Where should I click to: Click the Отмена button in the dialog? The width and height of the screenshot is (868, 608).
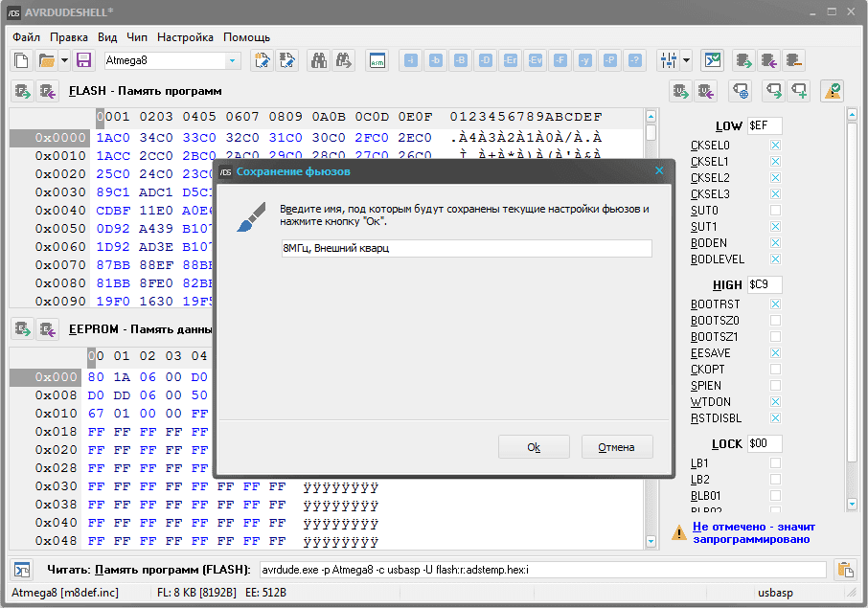617,447
